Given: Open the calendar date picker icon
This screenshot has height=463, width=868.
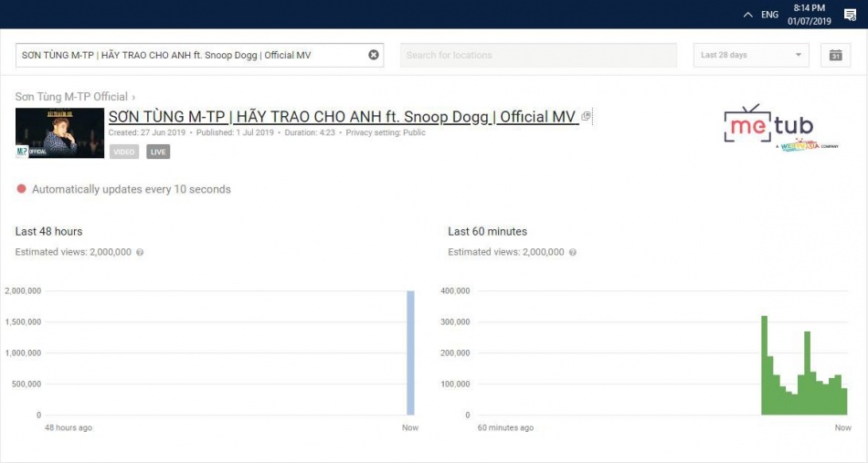Looking at the screenshot, I should 835,56.
